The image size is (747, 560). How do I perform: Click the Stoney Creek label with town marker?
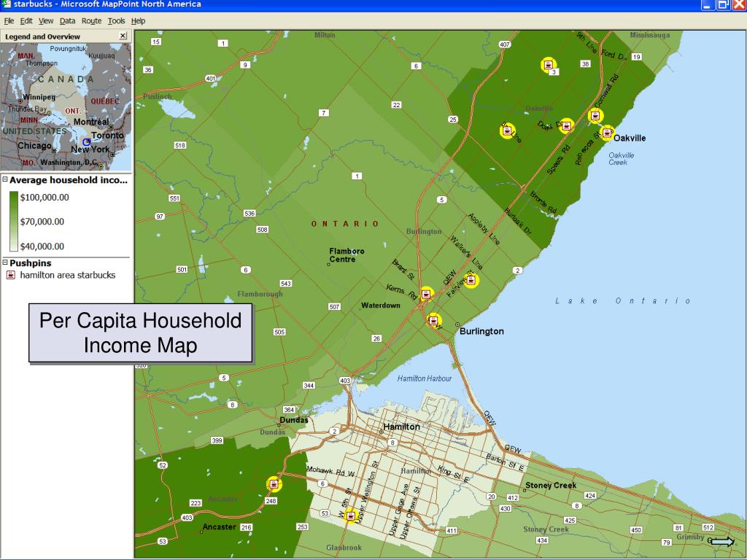[551, 485]
